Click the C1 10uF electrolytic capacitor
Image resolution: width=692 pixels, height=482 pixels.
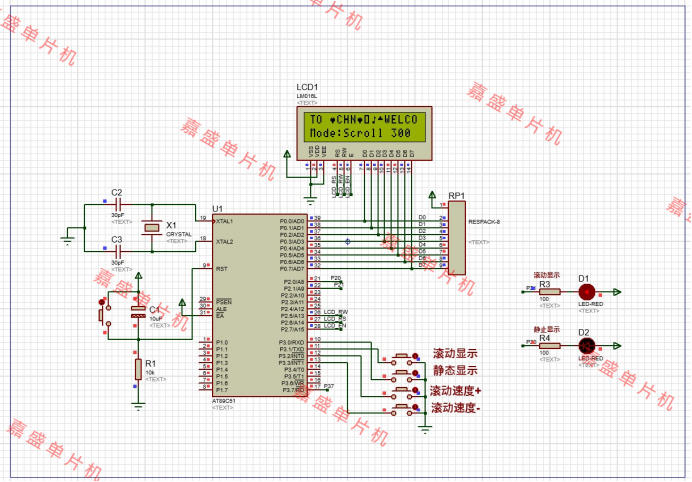click(x=137, y=312)
